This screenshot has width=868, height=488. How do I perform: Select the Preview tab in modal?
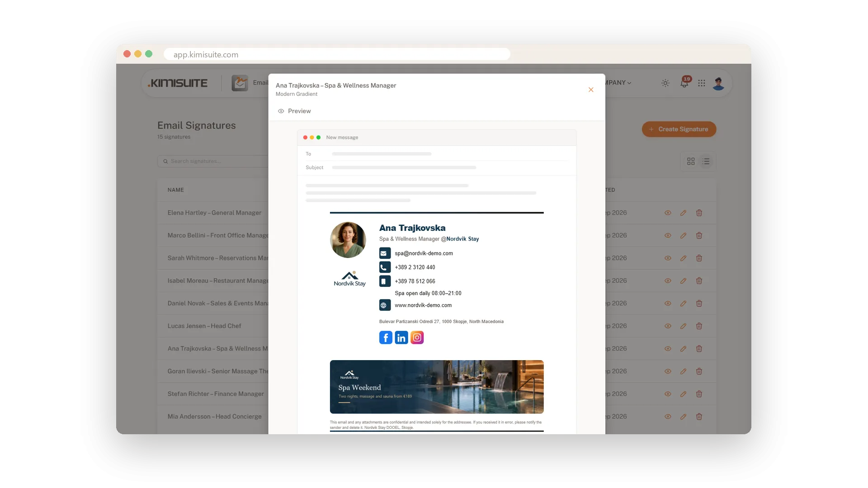click(x=294, y=111)
